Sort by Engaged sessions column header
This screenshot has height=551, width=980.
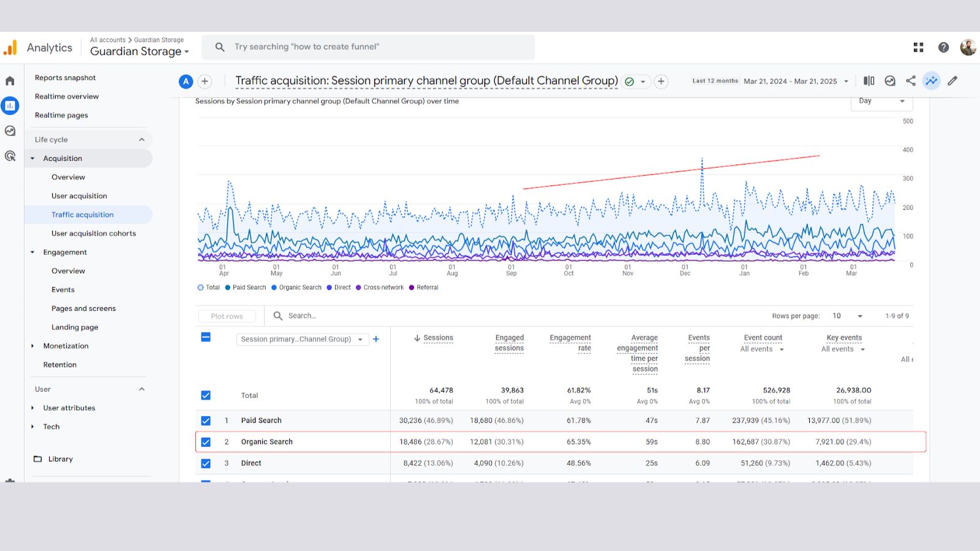(509, 343)
